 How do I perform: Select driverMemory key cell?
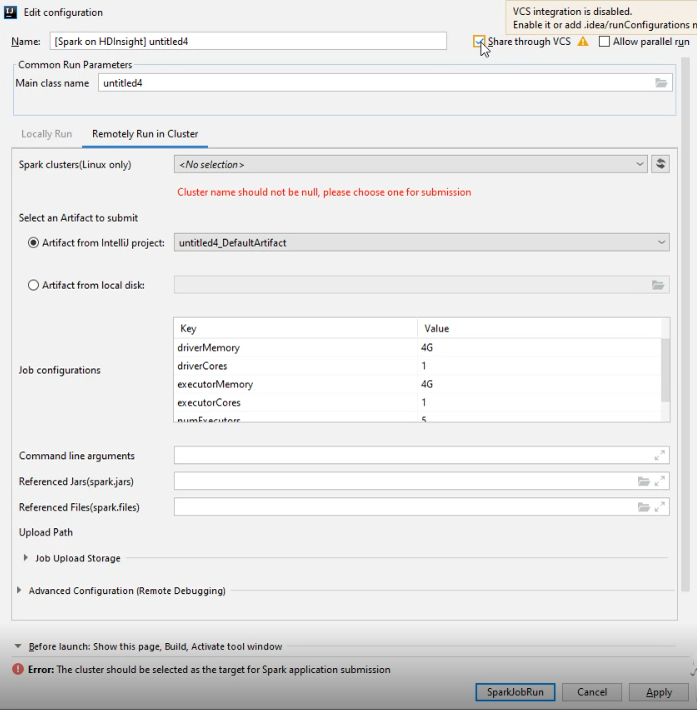[295, 348]
